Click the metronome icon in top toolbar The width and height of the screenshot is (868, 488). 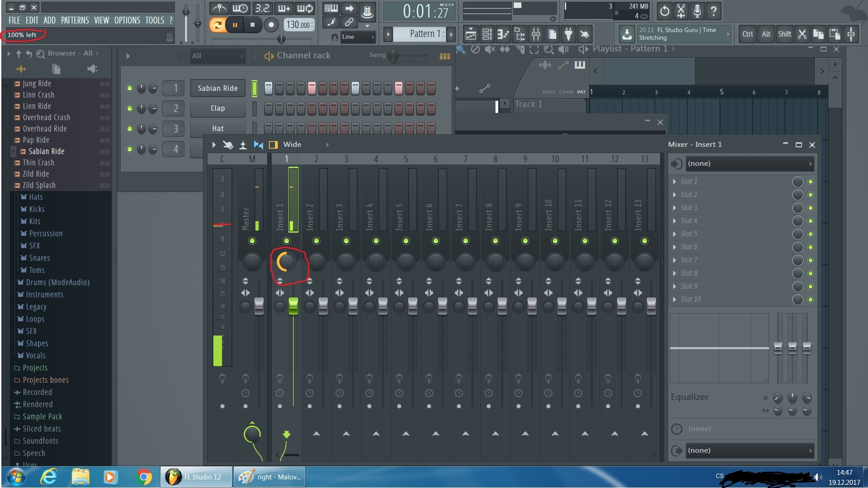click(x=220, y=9)
